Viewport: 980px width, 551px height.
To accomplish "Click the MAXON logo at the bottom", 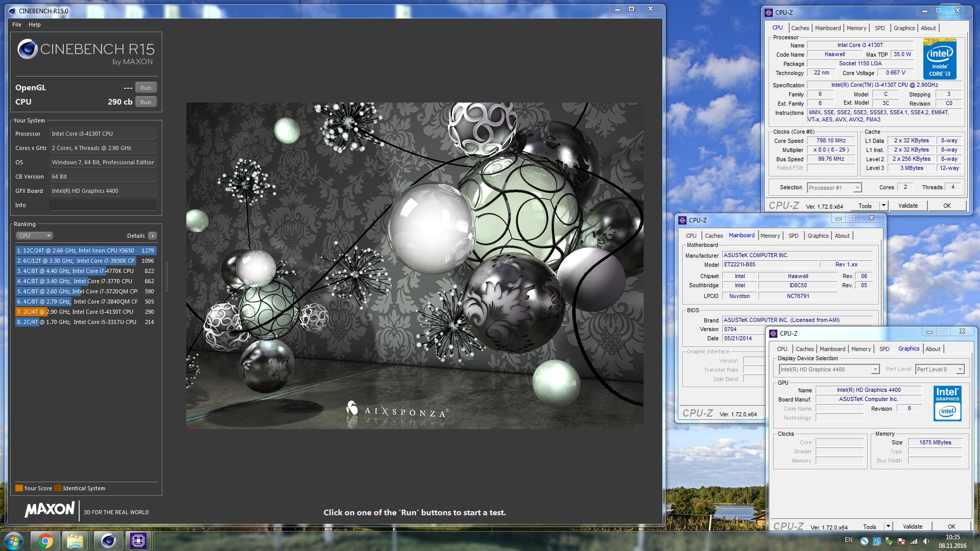I will [50, 509].
